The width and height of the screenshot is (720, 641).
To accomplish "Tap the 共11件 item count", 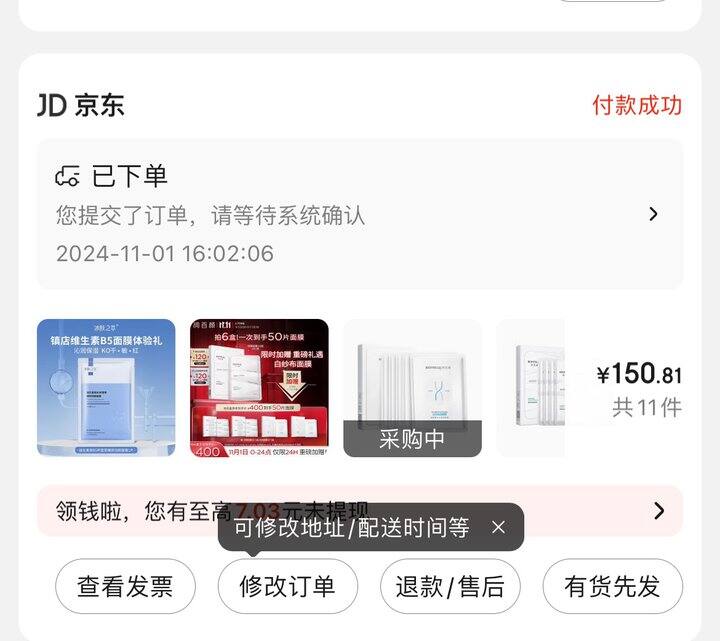I will pyautogui.click(x=647, y=408).
